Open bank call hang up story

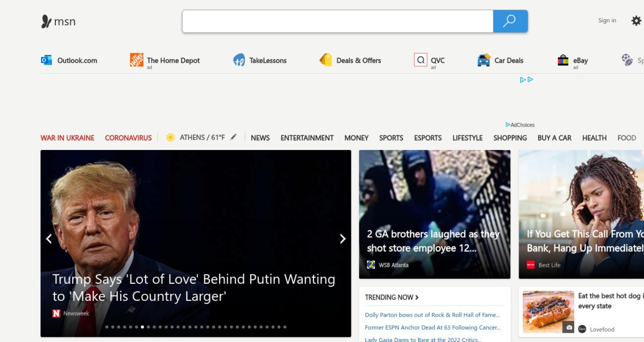[x=581, y=214]
